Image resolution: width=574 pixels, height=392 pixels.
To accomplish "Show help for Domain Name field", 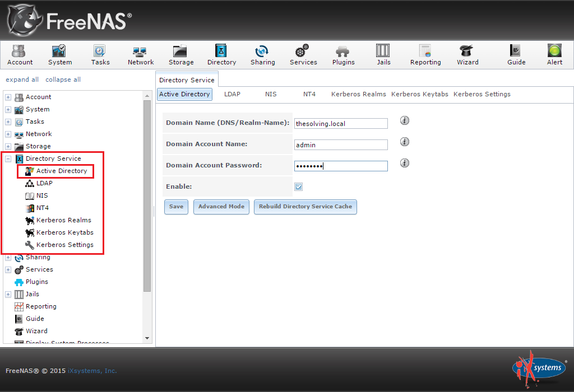I will [405, 120].
